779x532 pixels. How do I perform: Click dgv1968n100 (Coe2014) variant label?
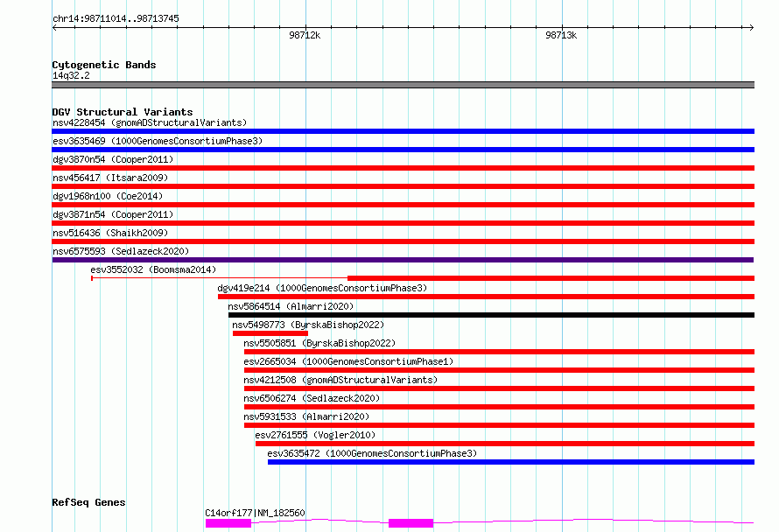[108, 196]
